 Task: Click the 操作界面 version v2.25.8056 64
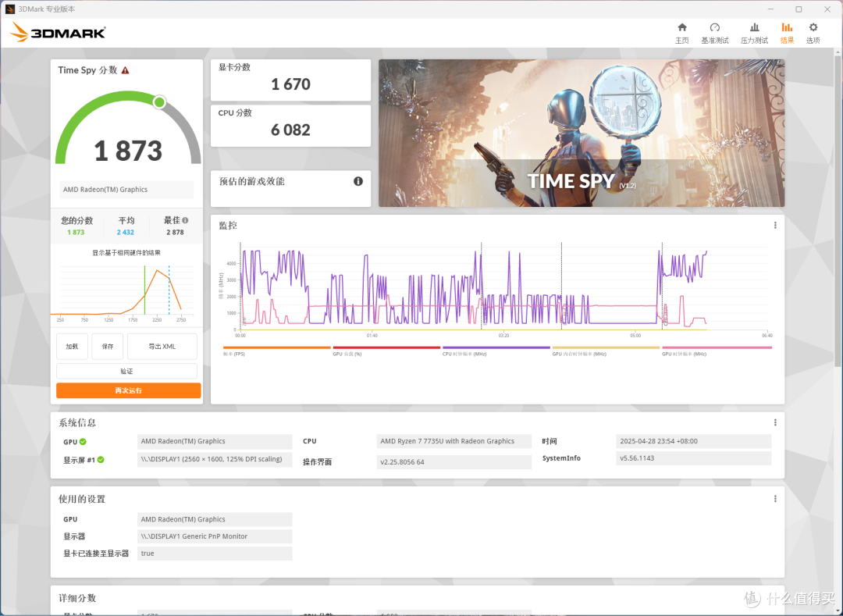click(x=454, y=461)
